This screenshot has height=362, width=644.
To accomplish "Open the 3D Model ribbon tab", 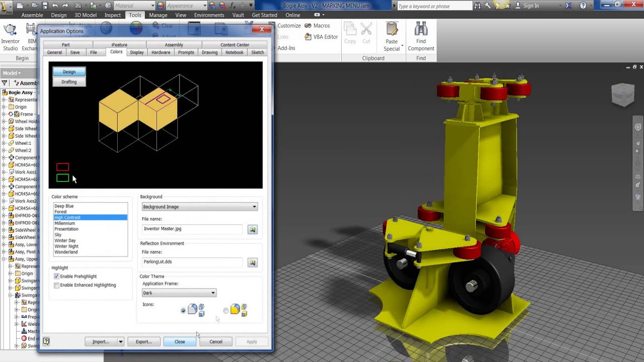I will click(86, 15).
